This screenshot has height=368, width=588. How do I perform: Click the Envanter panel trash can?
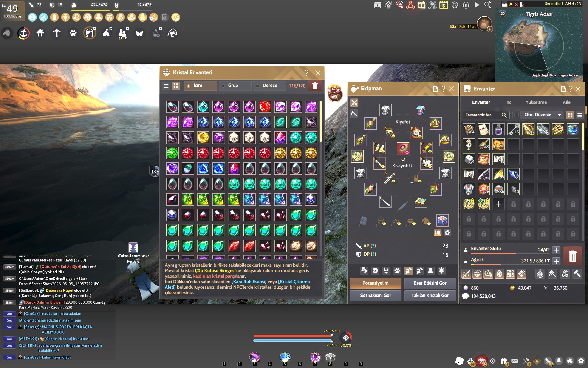point(572,256)
